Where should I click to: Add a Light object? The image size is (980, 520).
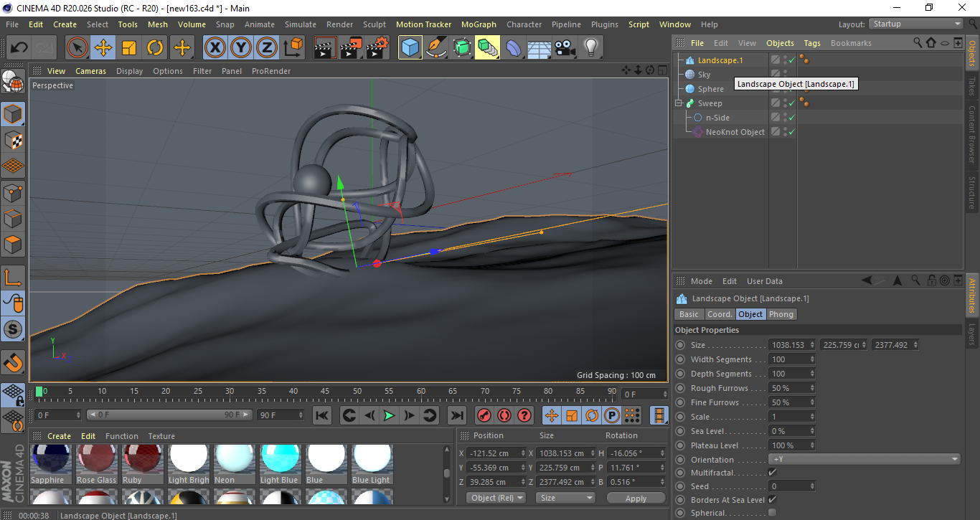tap(591, 48)
